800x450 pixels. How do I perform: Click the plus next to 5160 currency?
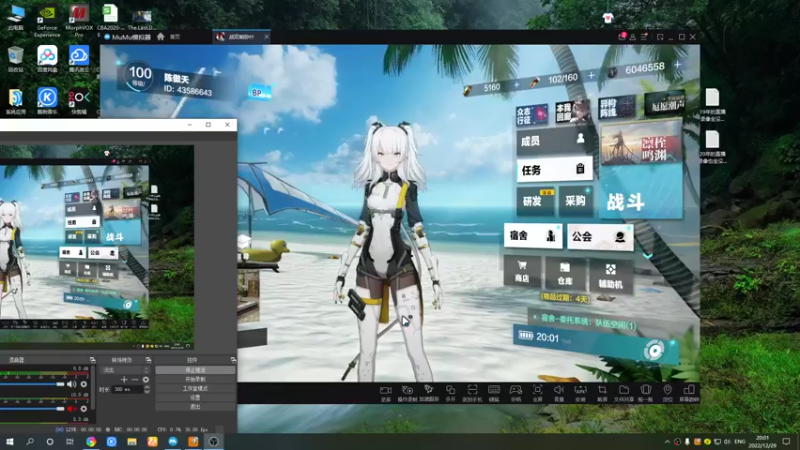tap(516, 85)
